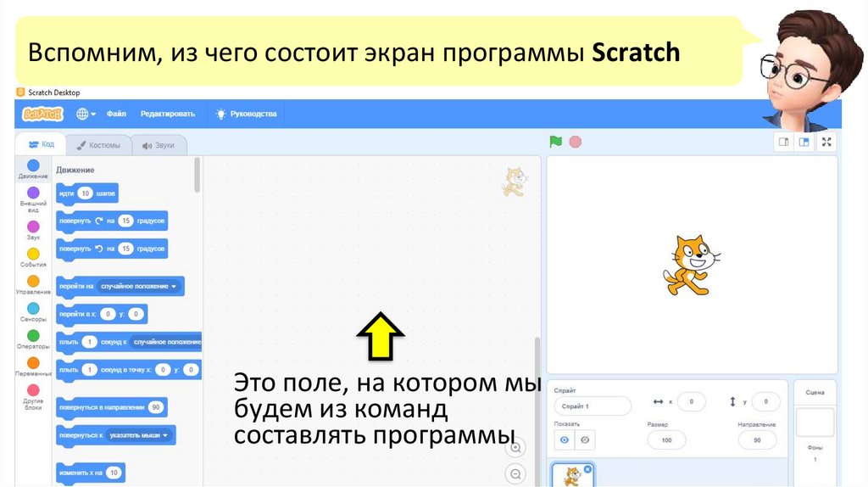
Task: Switch to the Звуки tab
Action: (159, 145)
